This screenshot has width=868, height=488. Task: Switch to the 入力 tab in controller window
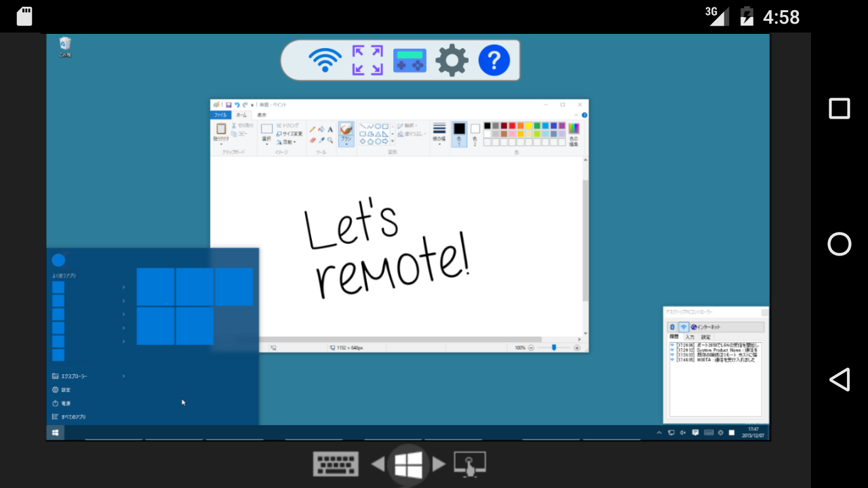[690, 337]
